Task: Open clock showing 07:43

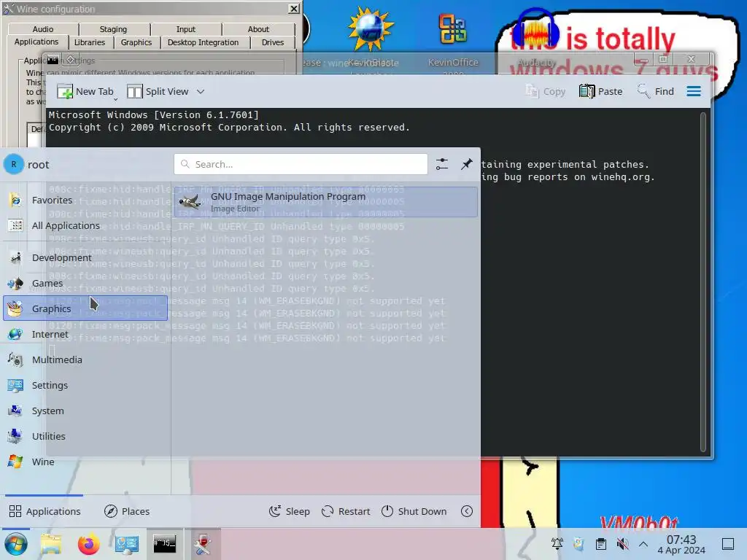Action: coord(681,544)
